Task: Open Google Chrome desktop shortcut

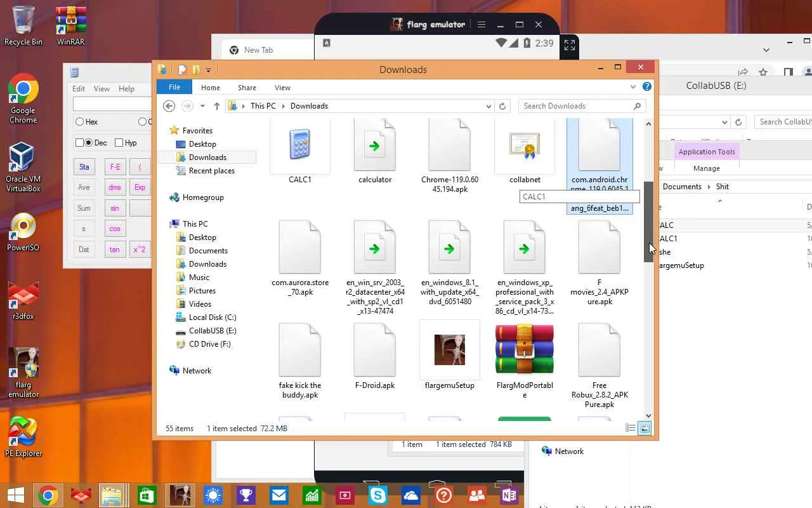Action: (23, 98)
